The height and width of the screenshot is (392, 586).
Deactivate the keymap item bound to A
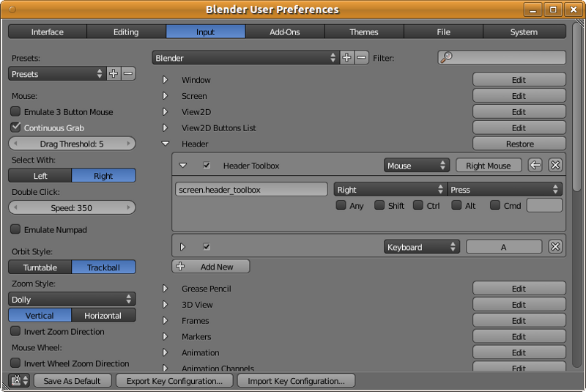[207, 247]
